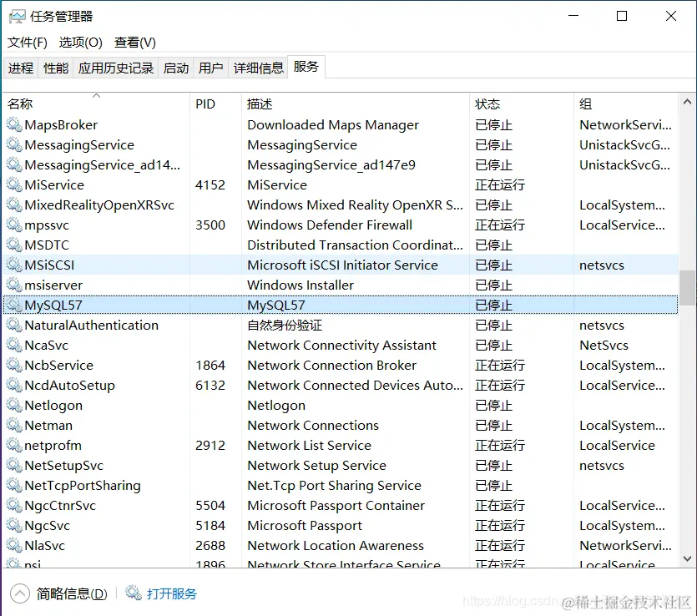Click the 自然身份验证 description
Viewport: 697px width, 616px height.
click(285, 325)
